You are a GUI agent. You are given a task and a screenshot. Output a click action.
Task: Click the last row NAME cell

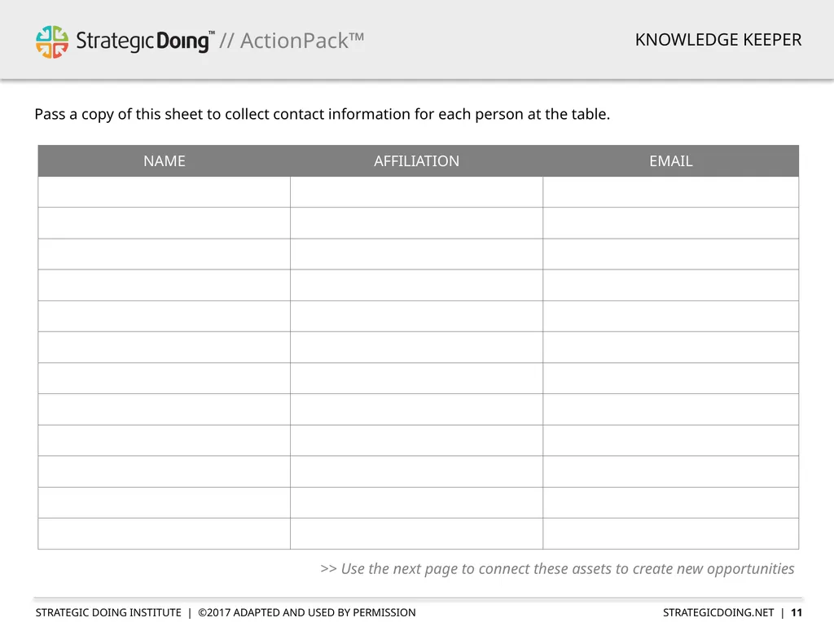point(165,533)
